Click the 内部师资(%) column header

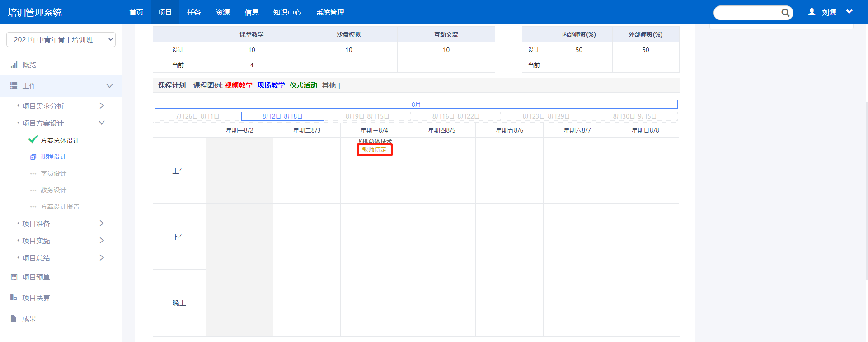pos(579,34)
